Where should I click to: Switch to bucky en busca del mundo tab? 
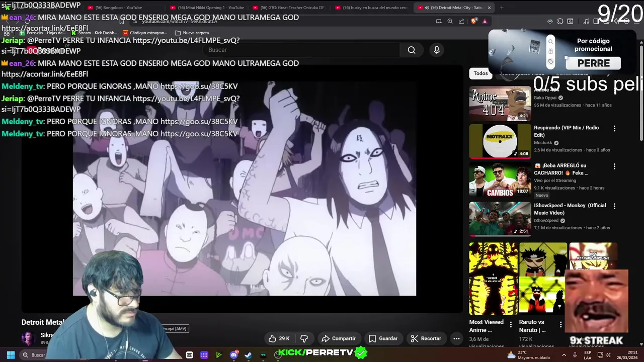371,8
